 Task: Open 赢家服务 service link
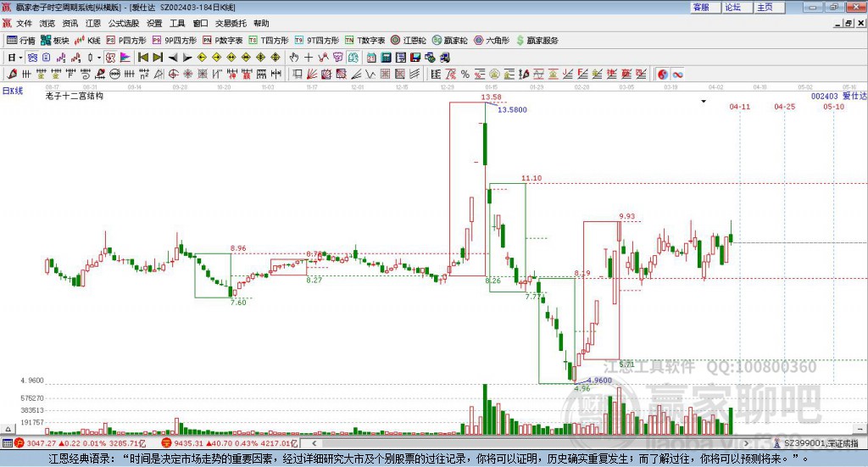[537, 41]
